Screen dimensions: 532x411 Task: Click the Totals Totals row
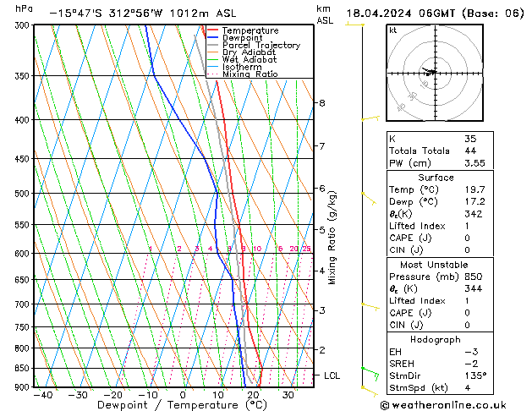(x=436, y=150)
